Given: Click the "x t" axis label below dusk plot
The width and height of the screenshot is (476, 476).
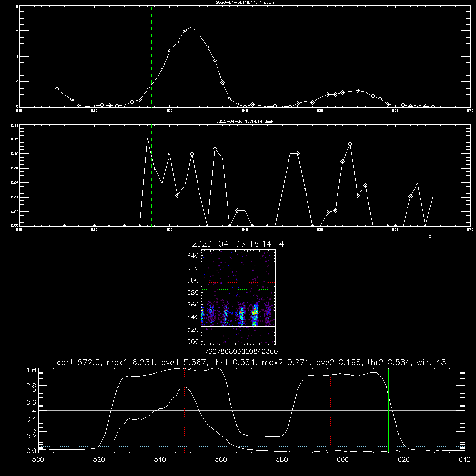Looking at the screenshot, I should [433, 236].
